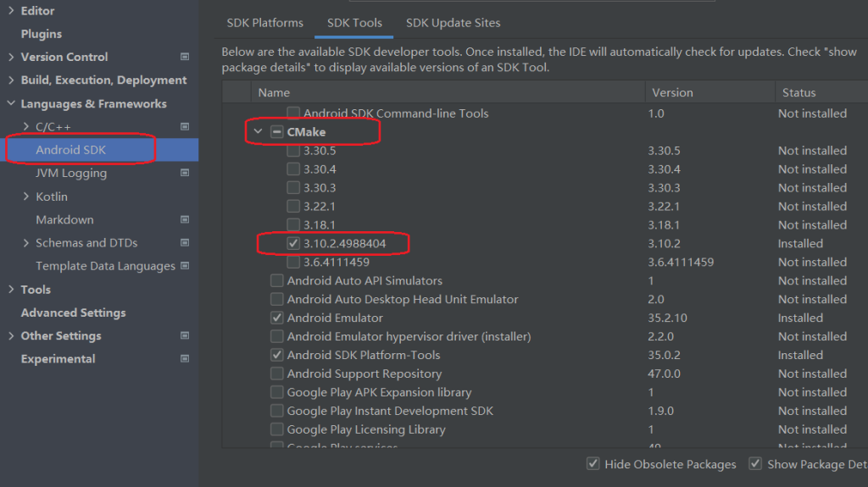Expand the Build, Execution, Deployment section
868x487 pixels.
point(11,80)
